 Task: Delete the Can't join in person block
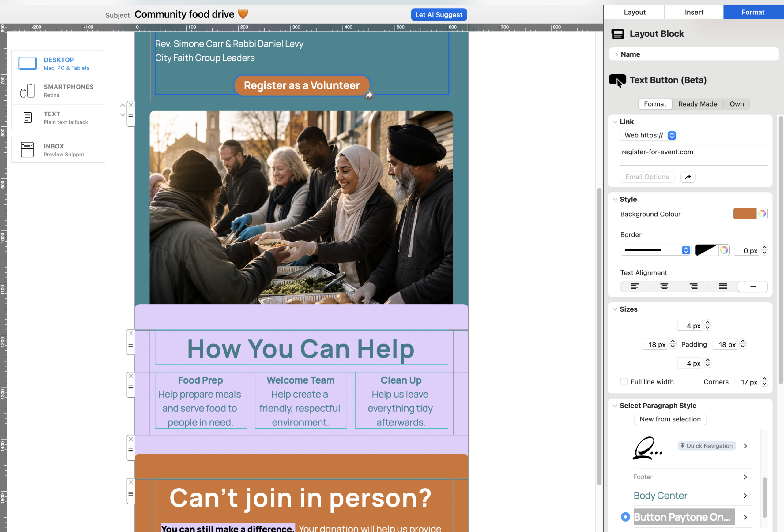pos(131,483)
